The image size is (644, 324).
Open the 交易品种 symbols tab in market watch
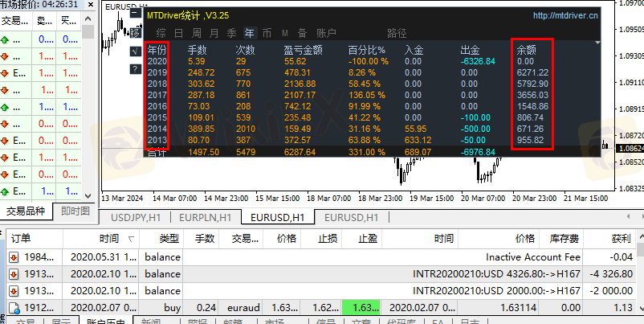(x=26, y=211)
